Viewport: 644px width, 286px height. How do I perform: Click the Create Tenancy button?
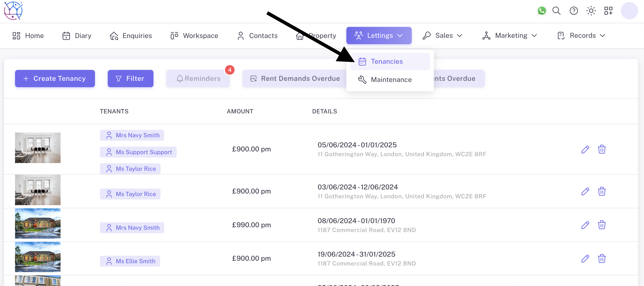[55, 79]
